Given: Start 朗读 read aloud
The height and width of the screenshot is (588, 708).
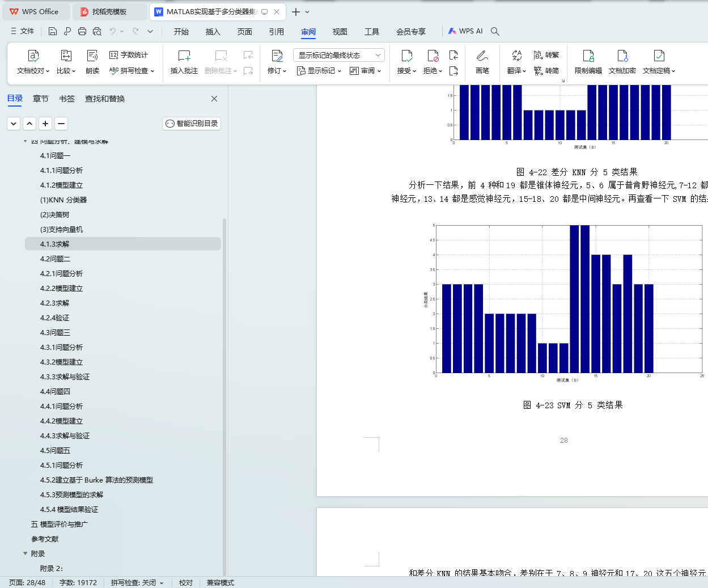Looking at the screenshot, I should (92, 62).
